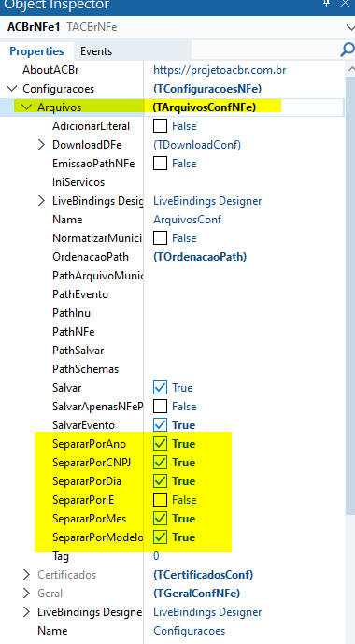Toggle EmissaoPathNFe checkbox
The width and height of the screenshot is (355, 644).
(160, 164)
